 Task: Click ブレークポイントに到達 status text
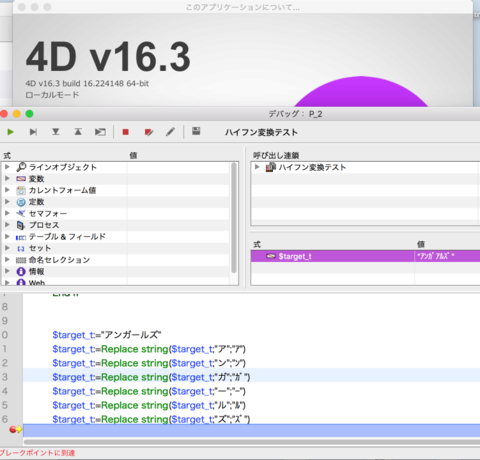pos(37,453)
